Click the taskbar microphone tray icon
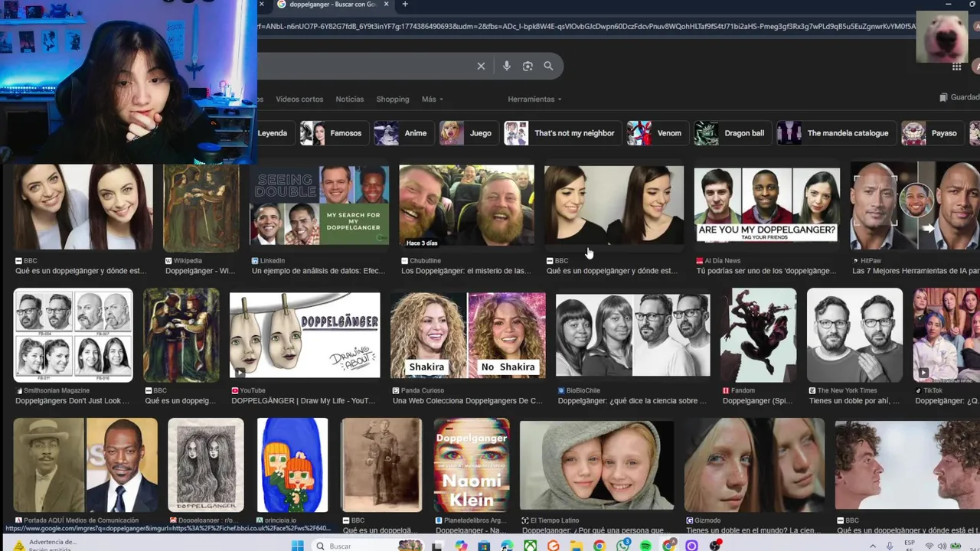This screenshot has height=551, width=980. click(x=889, y=546)
